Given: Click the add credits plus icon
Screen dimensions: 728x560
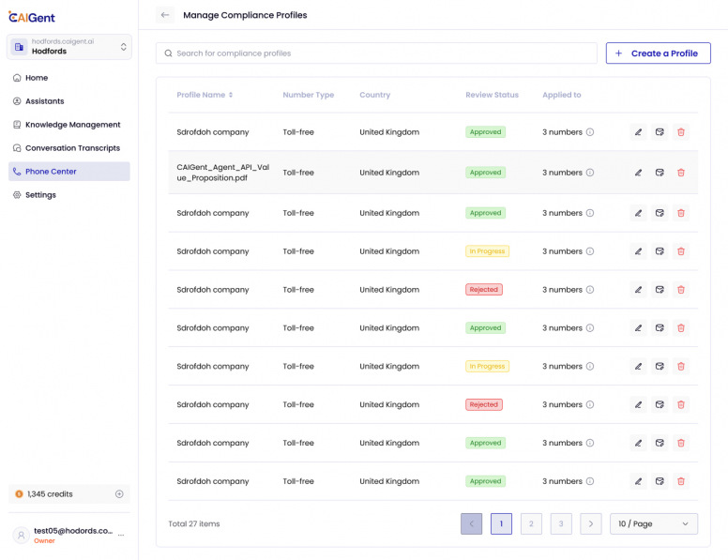Looking at the screenshot, I should (119, 494).
